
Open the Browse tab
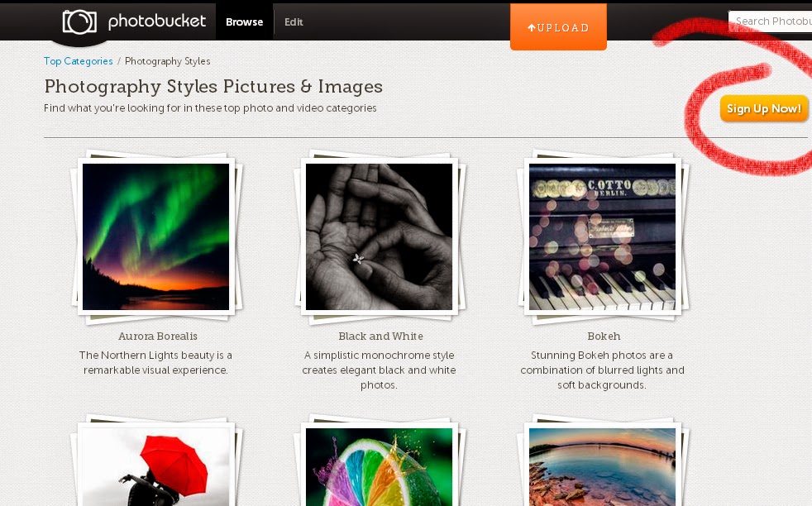245,21
